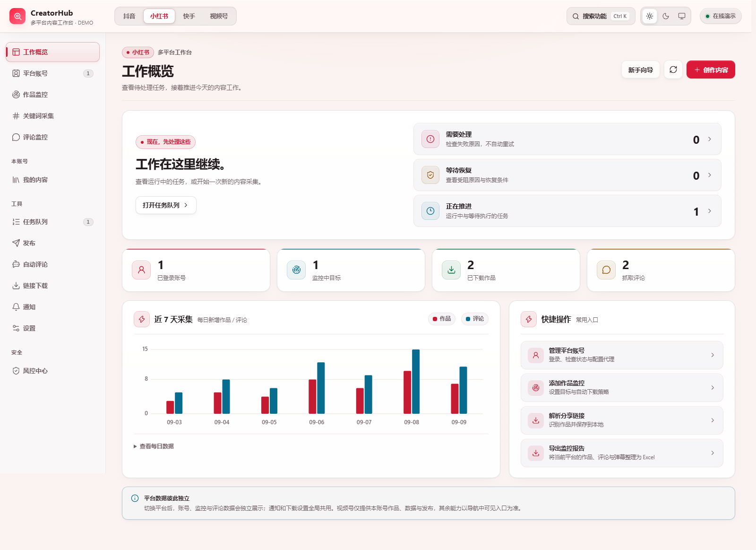Open 发布 in sidebar
Screen dimensions: 756x550
[x=52, y=243]
